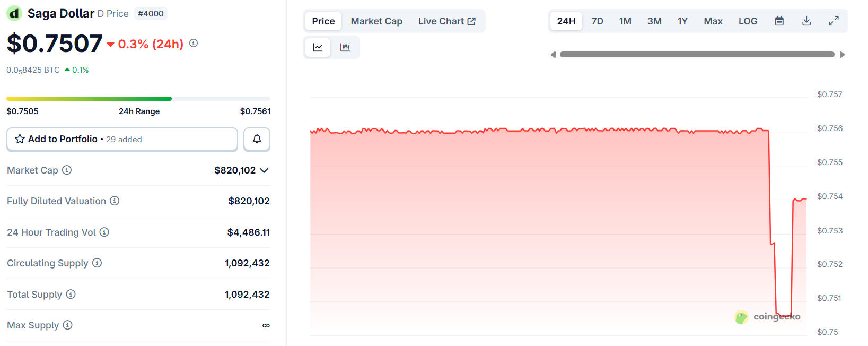Switch to the line chart view
The image size is (868, 346).
(318, 47)
